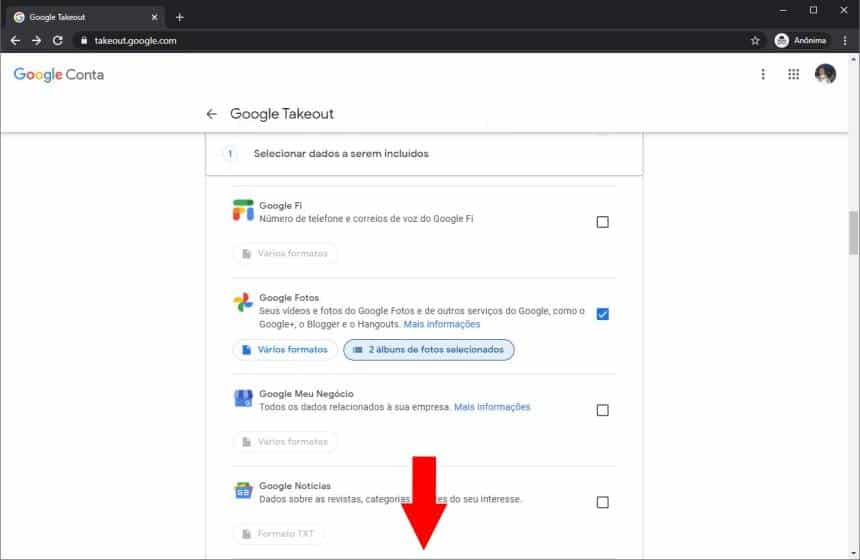Click the scrollbar down arrow

pos(853,553)
